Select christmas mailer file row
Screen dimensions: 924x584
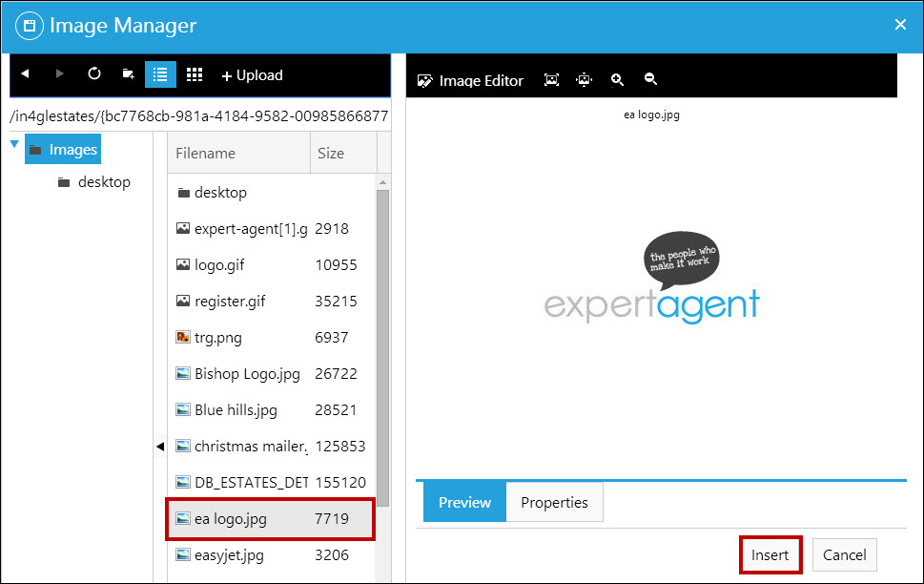[271, 447]
